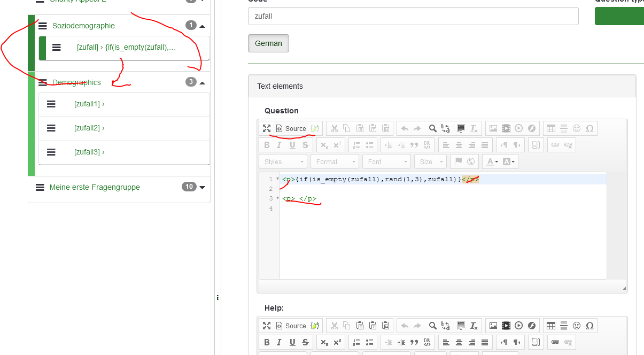This screenshot has width=644, height=355.
Task: Click the Code input field containing zufall
Action: point(413,16)
